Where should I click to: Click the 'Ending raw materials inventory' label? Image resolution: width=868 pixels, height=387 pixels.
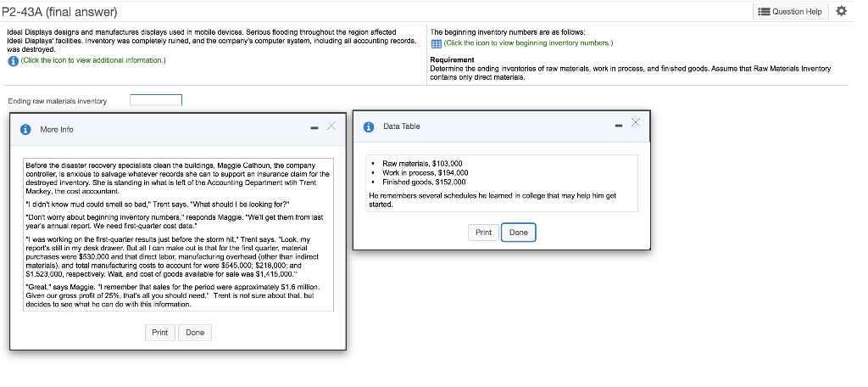[x=58, y=101]
